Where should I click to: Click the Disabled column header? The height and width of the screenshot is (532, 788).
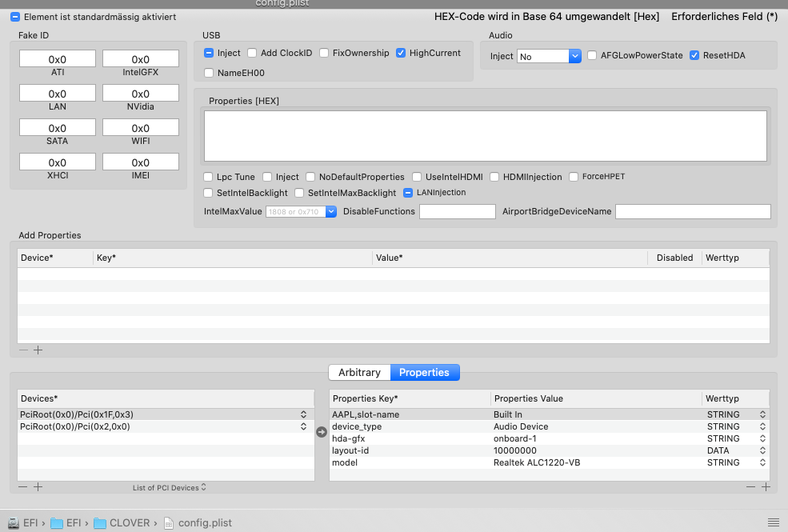coord(675,258)
